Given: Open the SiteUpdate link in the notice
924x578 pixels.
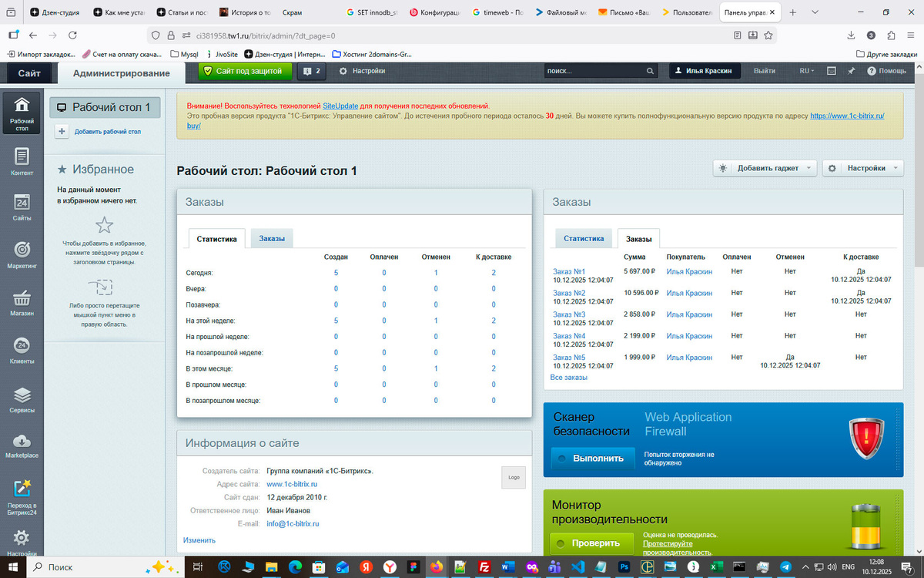Looking at the screenshot, I should tap(340, 106).
